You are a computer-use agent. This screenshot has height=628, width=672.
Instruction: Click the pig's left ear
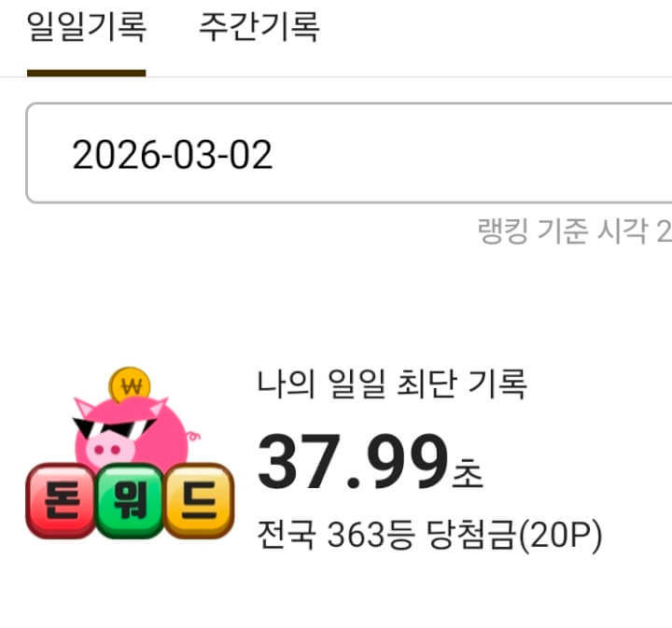(84, 407)
